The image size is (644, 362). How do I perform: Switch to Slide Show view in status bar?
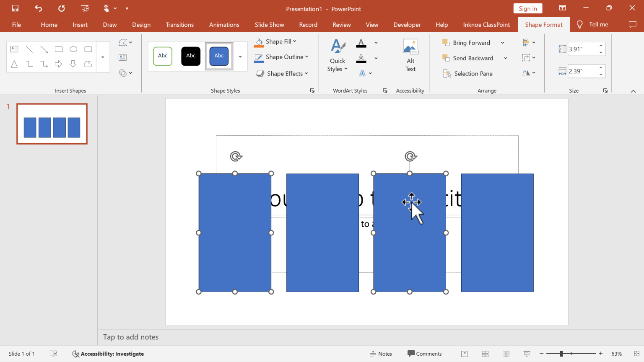(527, 354)
